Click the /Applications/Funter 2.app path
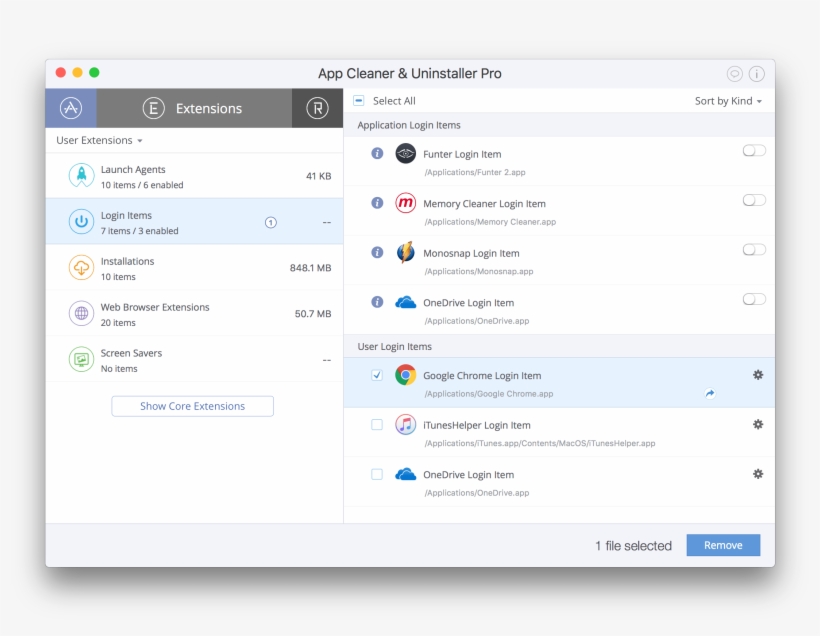The width and height of the screenshot is (820, 636). [475, 172]
